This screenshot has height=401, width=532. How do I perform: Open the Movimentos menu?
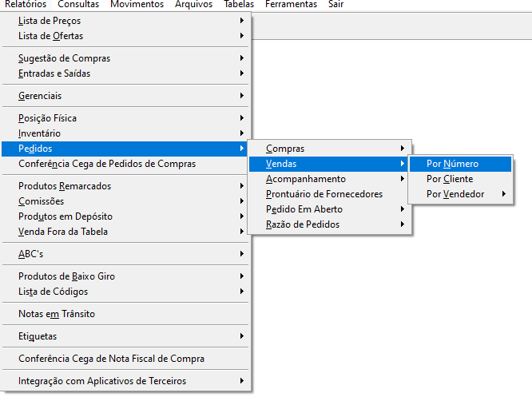[x=137, y=5]
